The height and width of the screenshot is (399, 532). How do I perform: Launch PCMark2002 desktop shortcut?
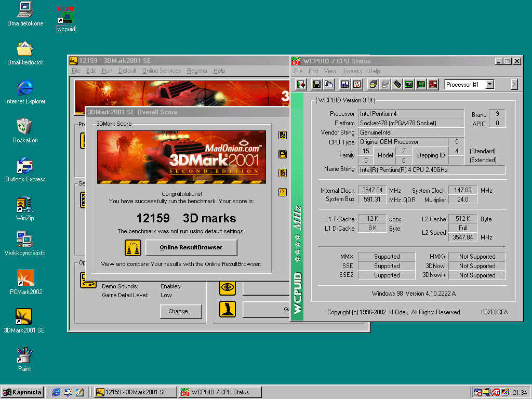pos(26,282)
